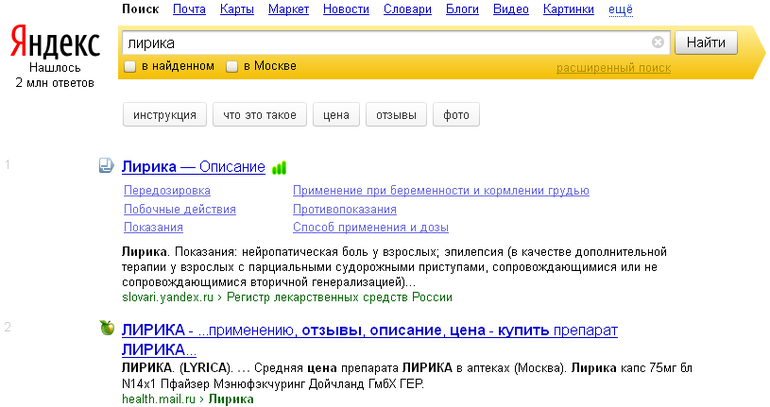Switch to Картинки search
Viewport: 770px width, 407px height.
coord(568,9)
